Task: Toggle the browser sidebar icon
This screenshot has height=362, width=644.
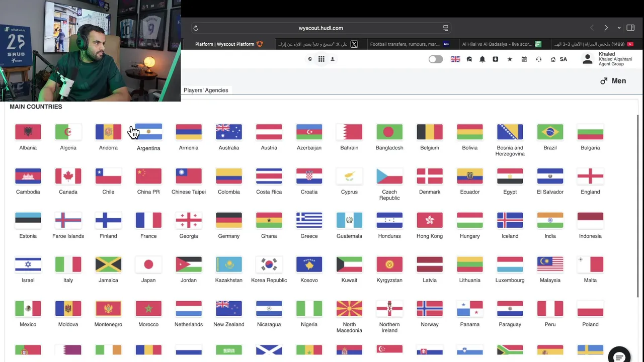Action: pyautogui.click(x=630, y=28)
